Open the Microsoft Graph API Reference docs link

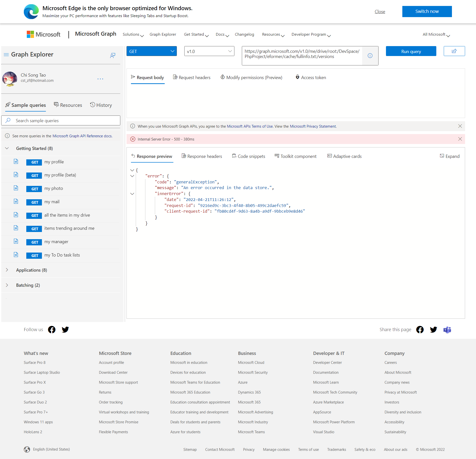coord(82,136)
